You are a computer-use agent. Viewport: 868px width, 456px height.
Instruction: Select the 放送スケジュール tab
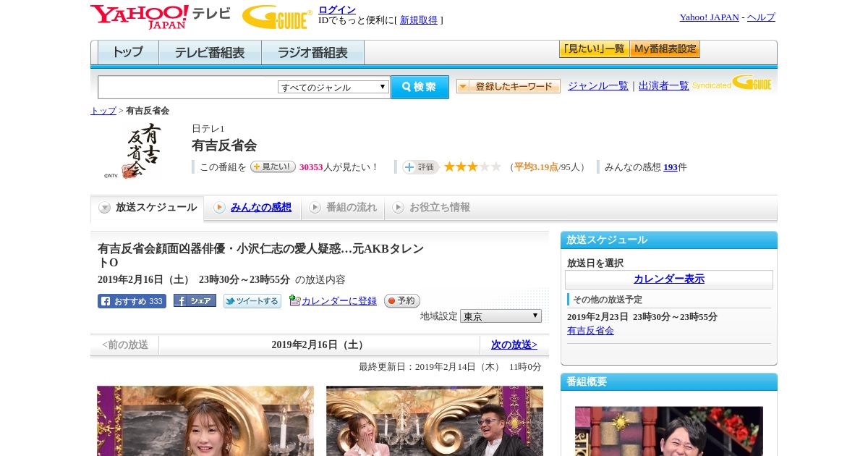[x=147, y=208]
